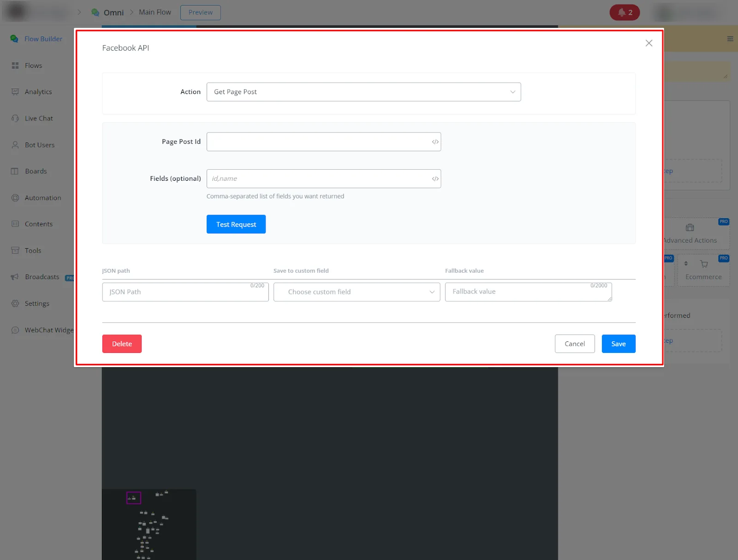738x560 pixels.
Task: Open the Analytics menu item
Action: (x=38, y=92)
